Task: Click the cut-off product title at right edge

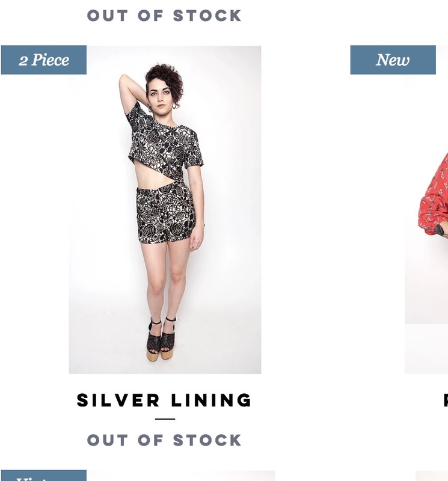Action: point(446,400)
